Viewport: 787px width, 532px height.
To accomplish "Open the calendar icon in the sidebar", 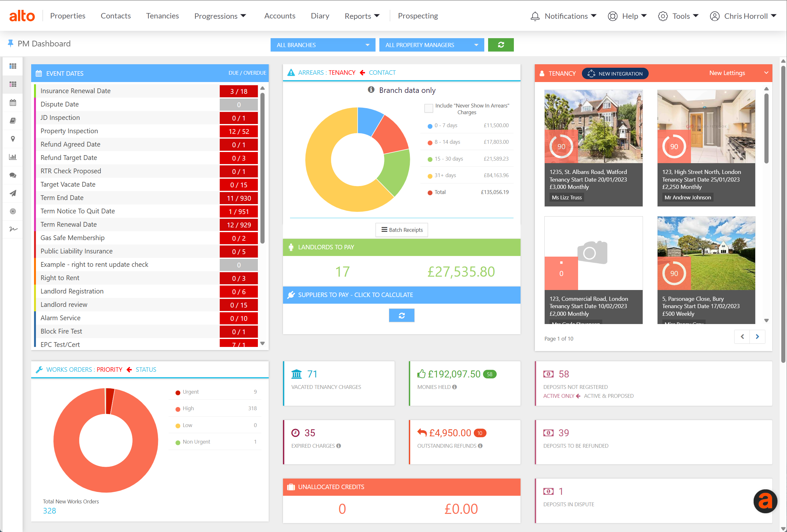I will pos(13,102).
